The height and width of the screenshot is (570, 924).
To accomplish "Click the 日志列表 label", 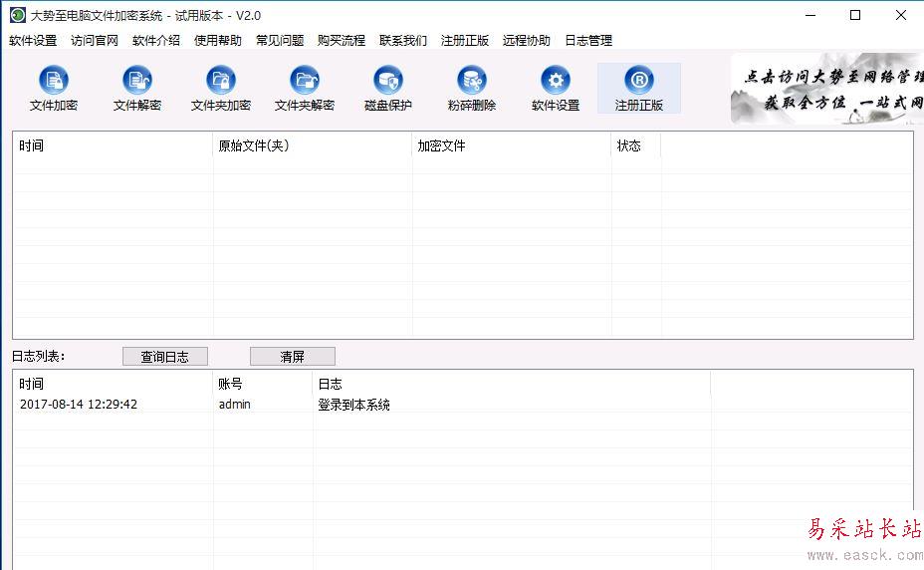I will tap(38, 357).
